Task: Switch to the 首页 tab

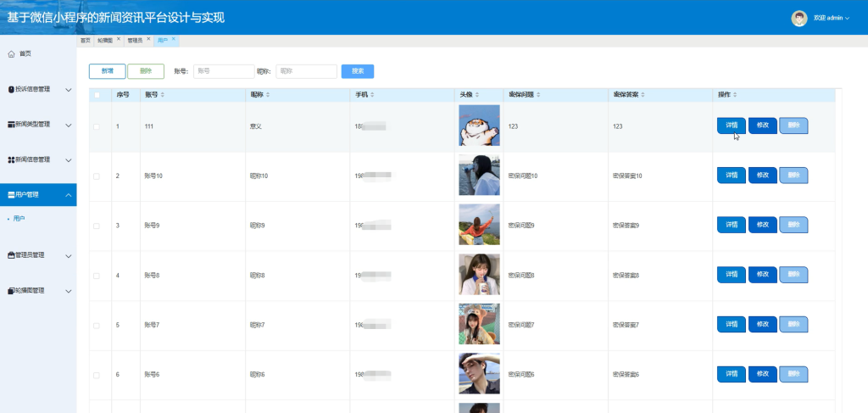Action: (x=85, y=41)
